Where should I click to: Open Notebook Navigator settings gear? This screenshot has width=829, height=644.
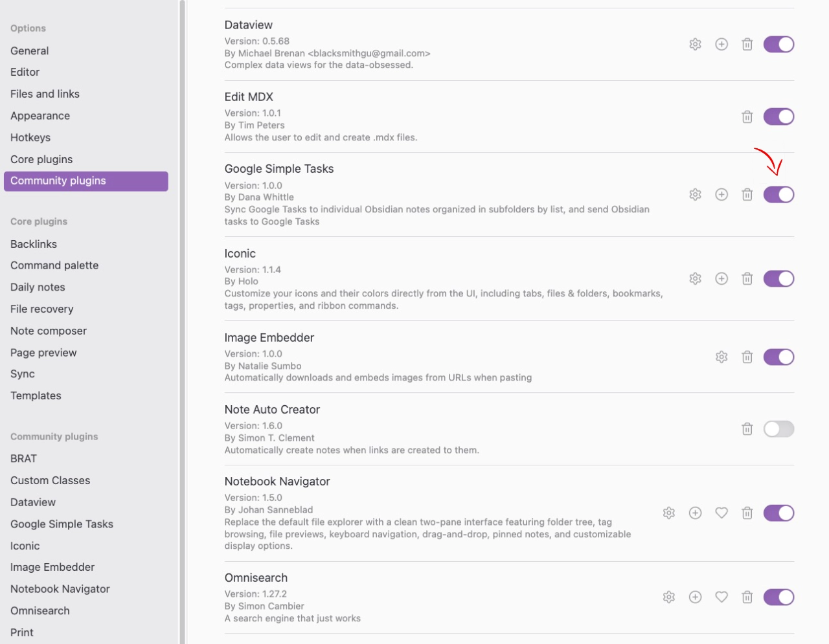(669, 513)
